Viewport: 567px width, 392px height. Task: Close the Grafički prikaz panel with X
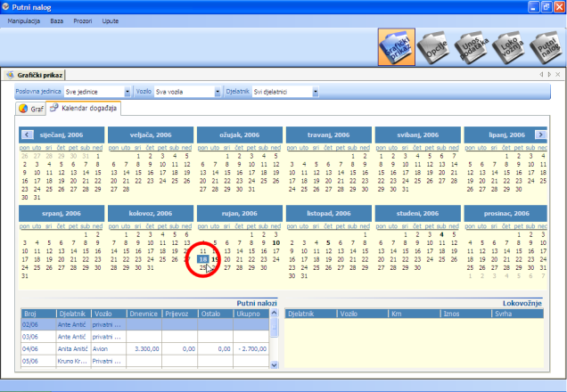pyautogui.click(x=558, y=75)
